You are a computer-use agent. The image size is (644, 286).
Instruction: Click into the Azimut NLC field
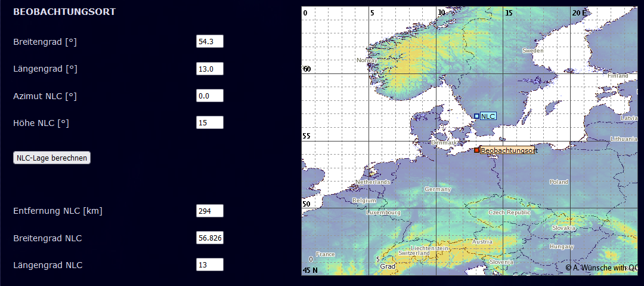[x=209, y=96]
